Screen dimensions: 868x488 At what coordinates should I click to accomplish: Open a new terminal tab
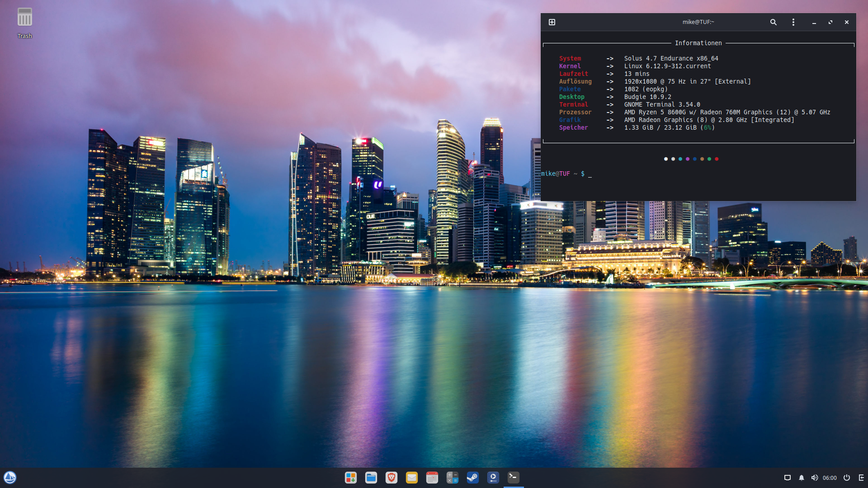[552, 22]
